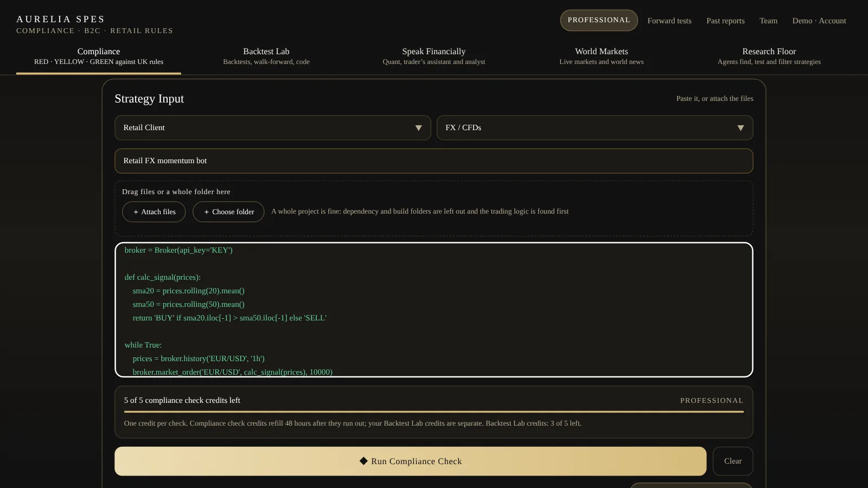Click the PROFESSIONAL label in credits panel
This screenshot has width=868, height=488.
pos(712,400)
